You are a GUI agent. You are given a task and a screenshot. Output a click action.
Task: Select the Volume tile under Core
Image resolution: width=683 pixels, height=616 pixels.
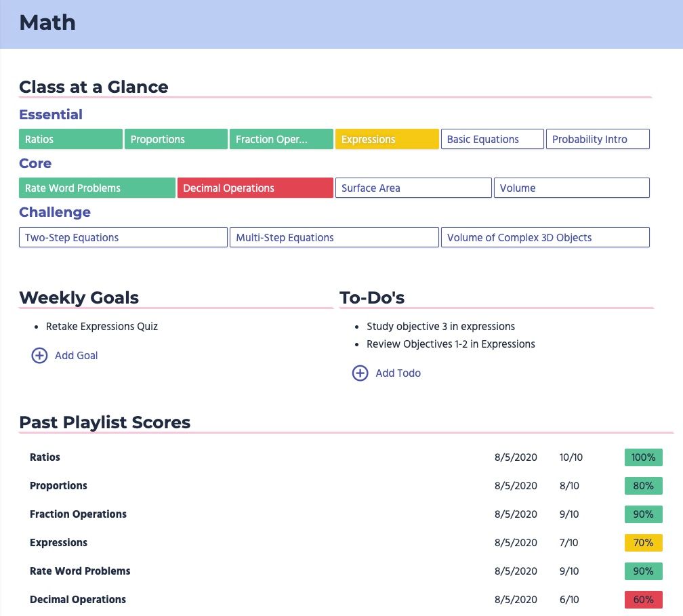(571, 188)
